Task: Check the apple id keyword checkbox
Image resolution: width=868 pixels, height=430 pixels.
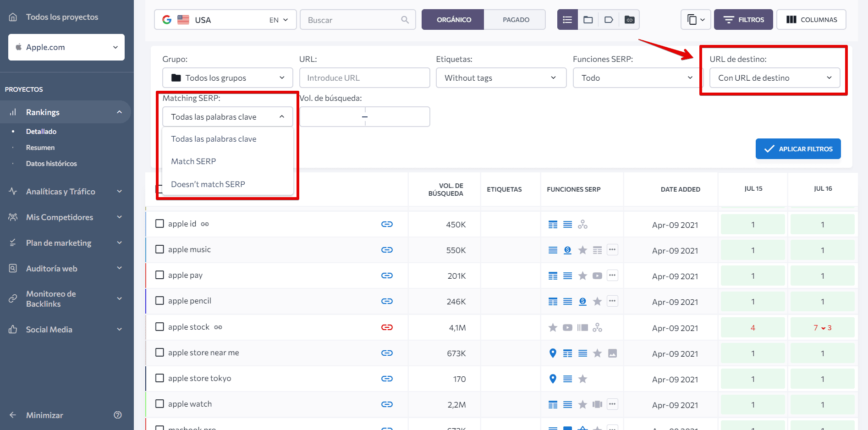Action: coord(159,224)
